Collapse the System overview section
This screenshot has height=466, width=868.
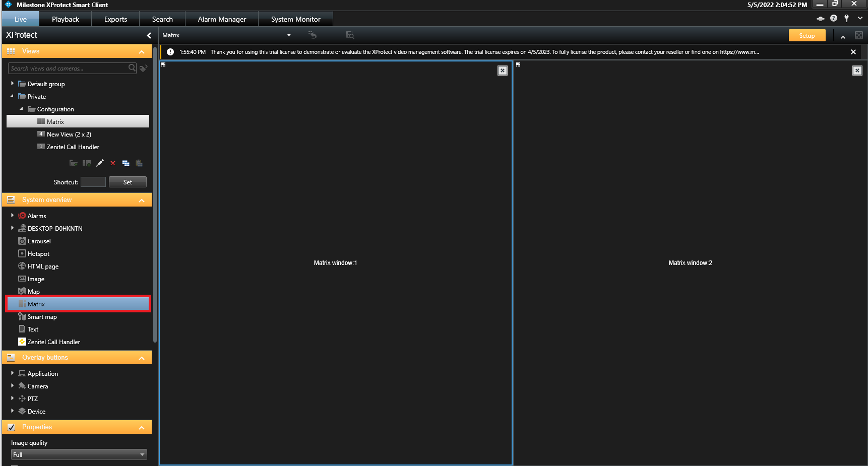click(142, 201)
